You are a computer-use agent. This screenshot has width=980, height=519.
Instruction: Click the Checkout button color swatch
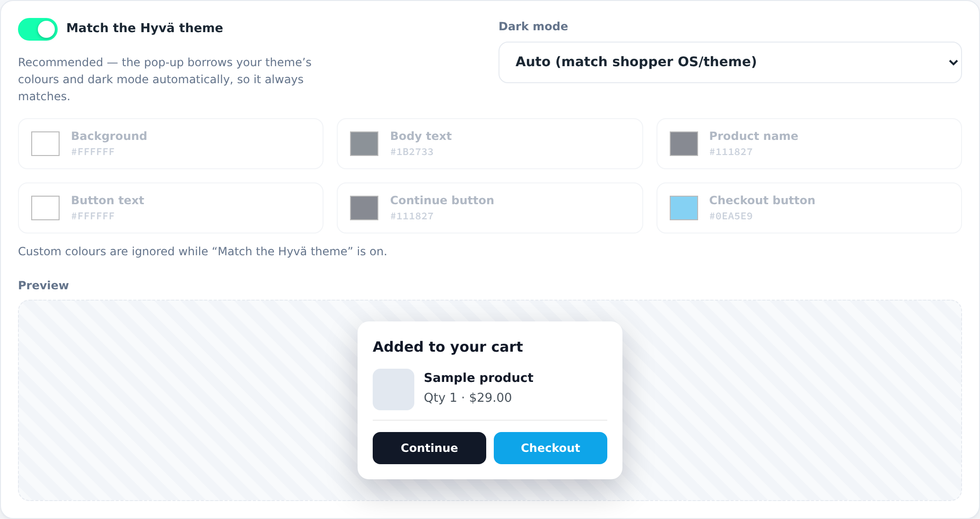click(x=684, y=208)
